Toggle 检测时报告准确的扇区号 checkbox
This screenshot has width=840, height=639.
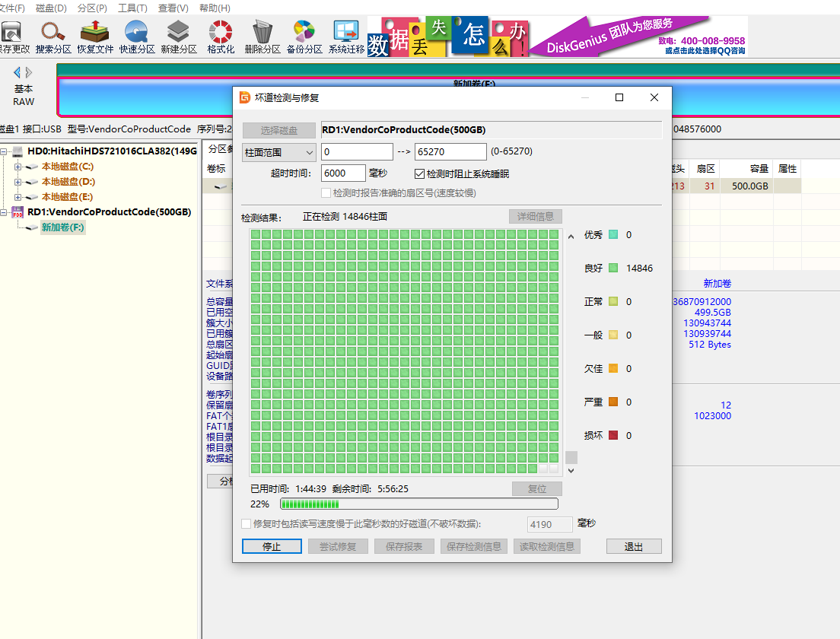[x=326, y=192]
